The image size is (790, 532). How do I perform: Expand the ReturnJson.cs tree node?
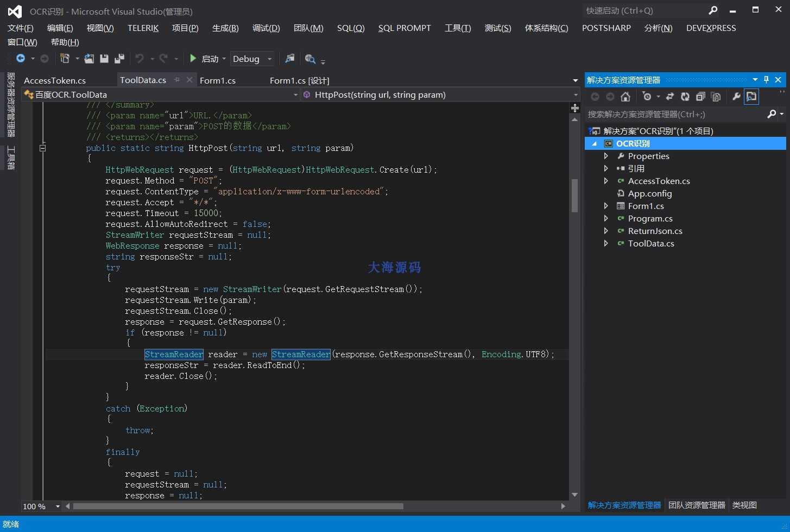point(606,231)
